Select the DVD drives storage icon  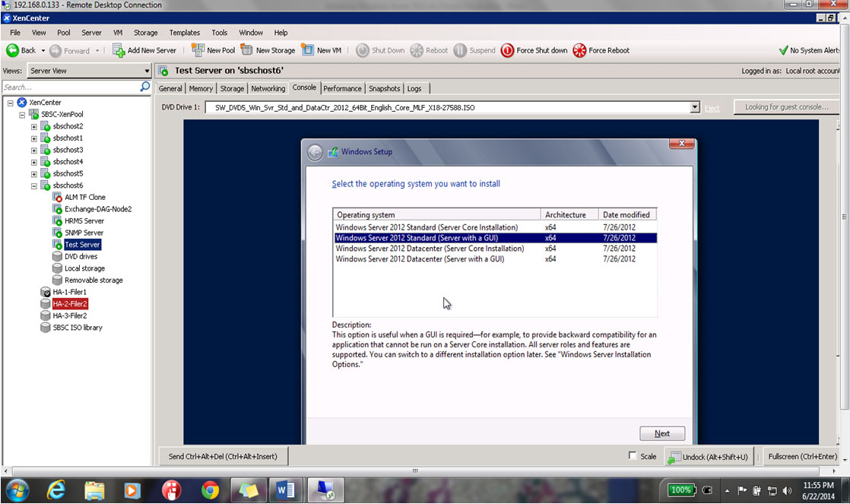tap(57, 256)
